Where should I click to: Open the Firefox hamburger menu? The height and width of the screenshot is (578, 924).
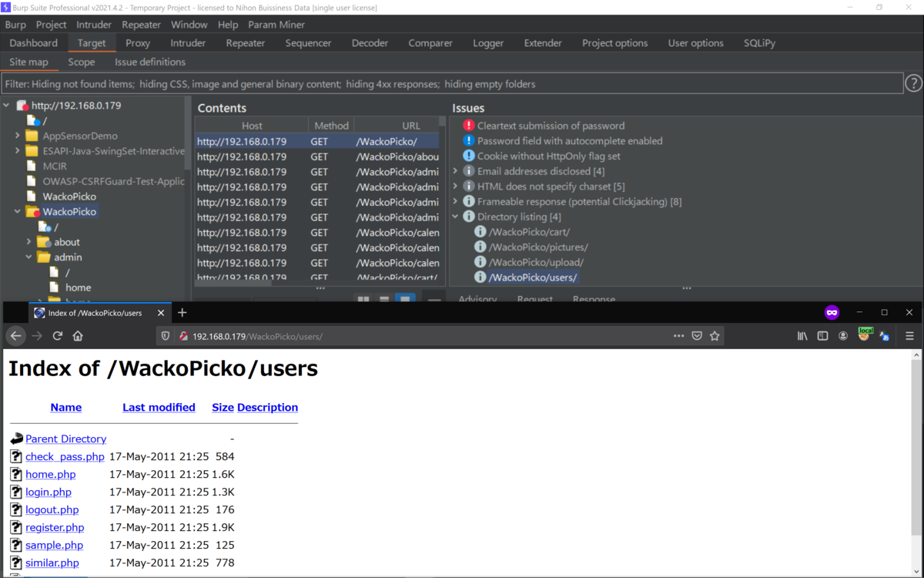click(x=909, y=336)
